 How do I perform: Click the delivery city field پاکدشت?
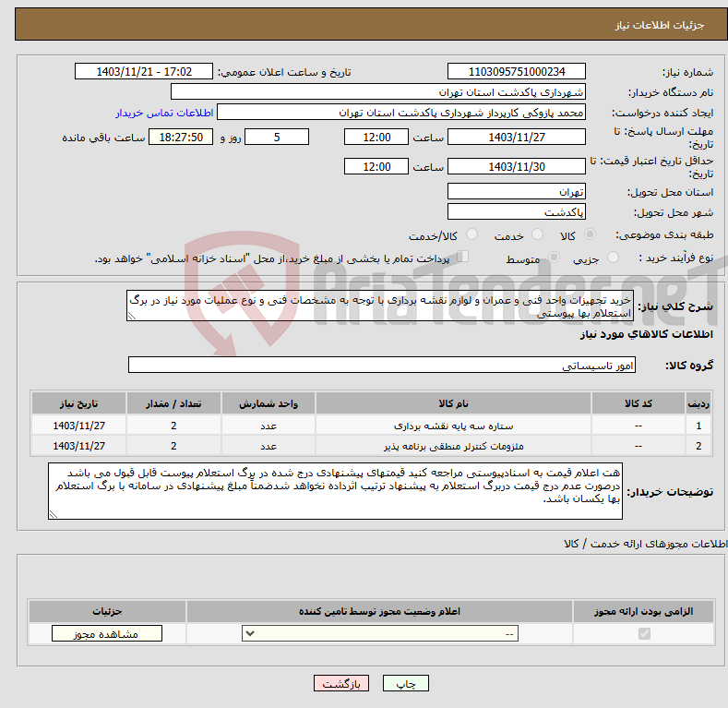tap(517, 211)
